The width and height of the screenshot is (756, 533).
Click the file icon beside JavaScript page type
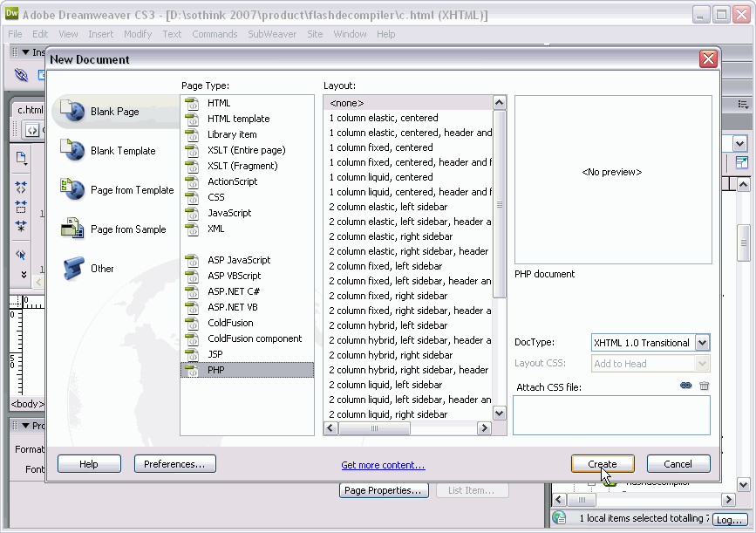192,213
